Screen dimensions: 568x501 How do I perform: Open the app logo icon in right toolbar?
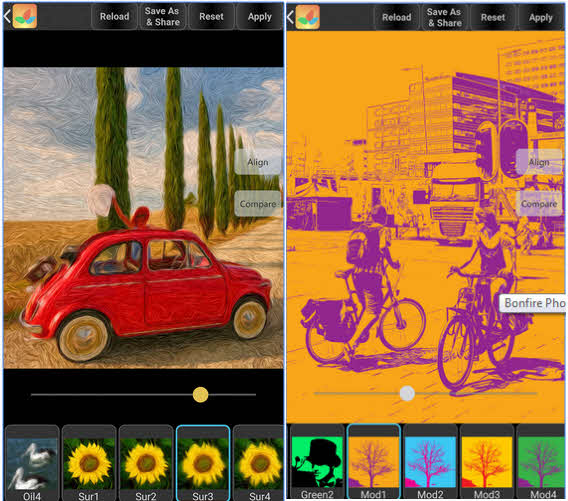coord(308,17)
